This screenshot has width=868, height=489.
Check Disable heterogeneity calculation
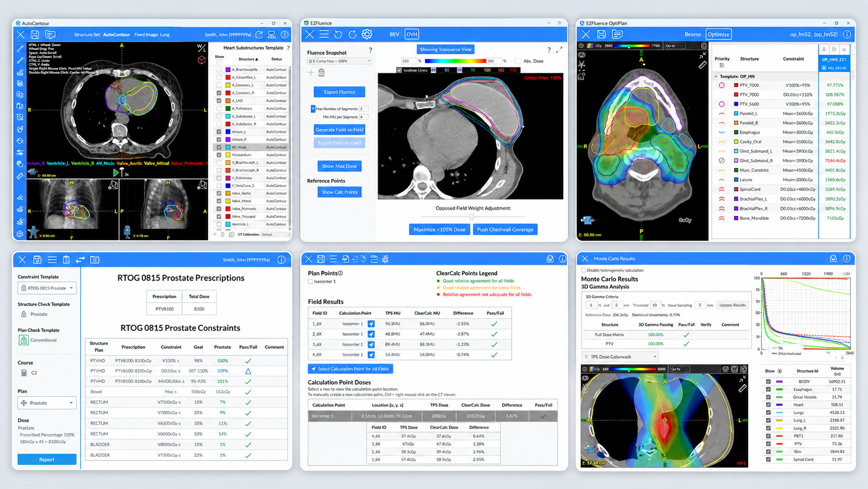[x=584, y=270]
